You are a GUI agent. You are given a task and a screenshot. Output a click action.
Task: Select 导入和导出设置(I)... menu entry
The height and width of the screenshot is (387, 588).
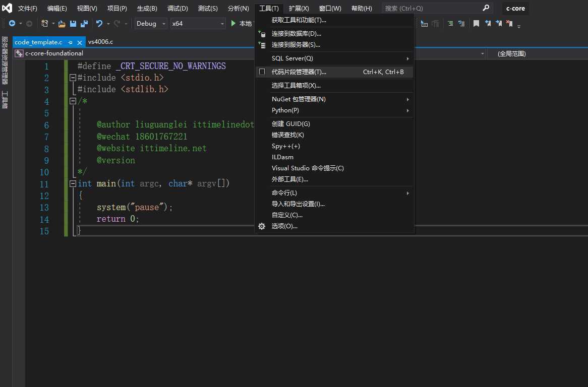coord(334,204)
